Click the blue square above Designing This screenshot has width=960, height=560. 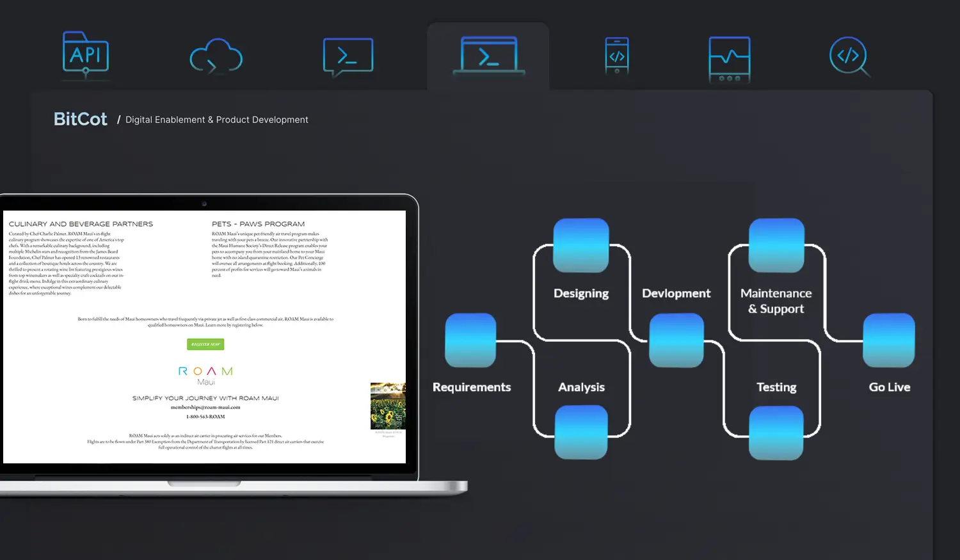(x=581, y=245)
